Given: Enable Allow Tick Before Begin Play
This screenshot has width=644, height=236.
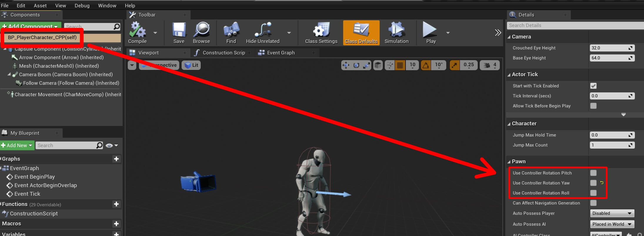Looking at the screenshot, I should [x=593, y=106].
